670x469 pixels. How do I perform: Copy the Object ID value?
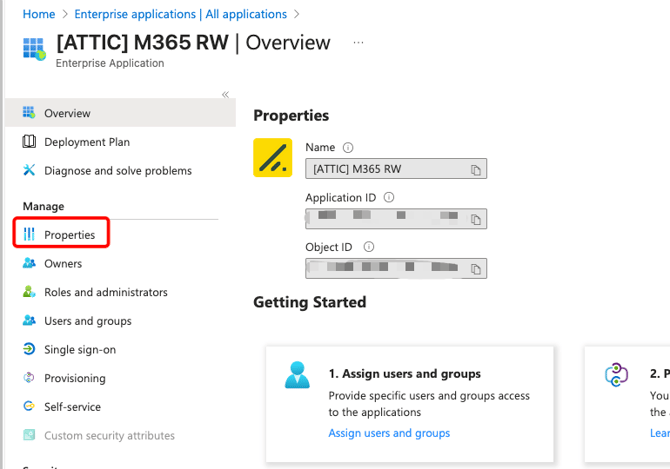(476, 268)
